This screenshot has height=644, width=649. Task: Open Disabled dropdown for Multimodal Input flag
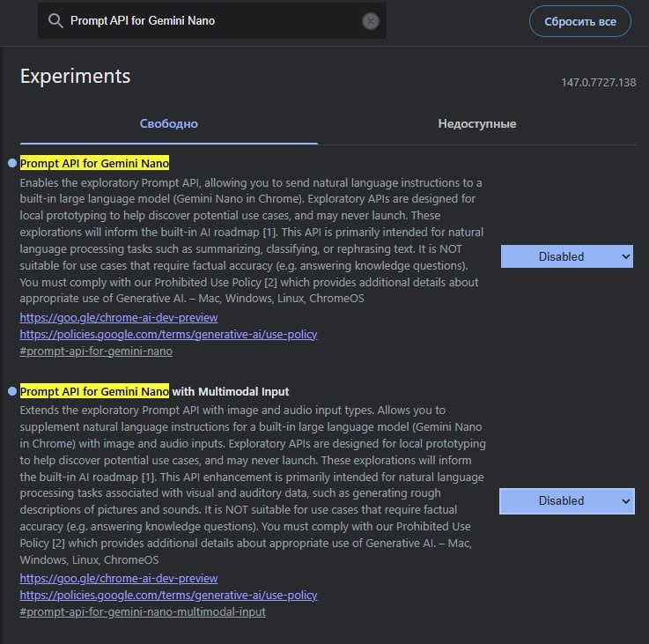tap(566, 500)
